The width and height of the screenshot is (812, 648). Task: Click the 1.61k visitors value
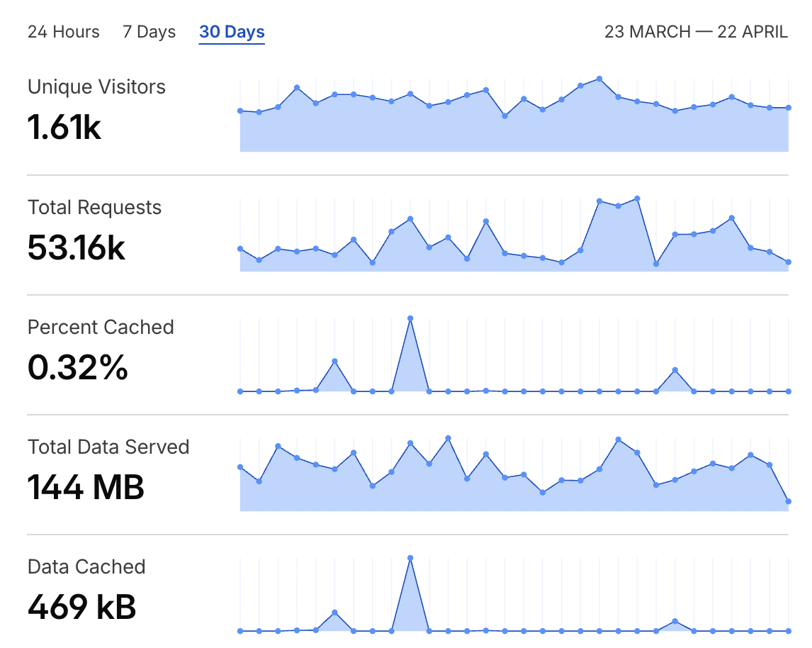(64, 128)
